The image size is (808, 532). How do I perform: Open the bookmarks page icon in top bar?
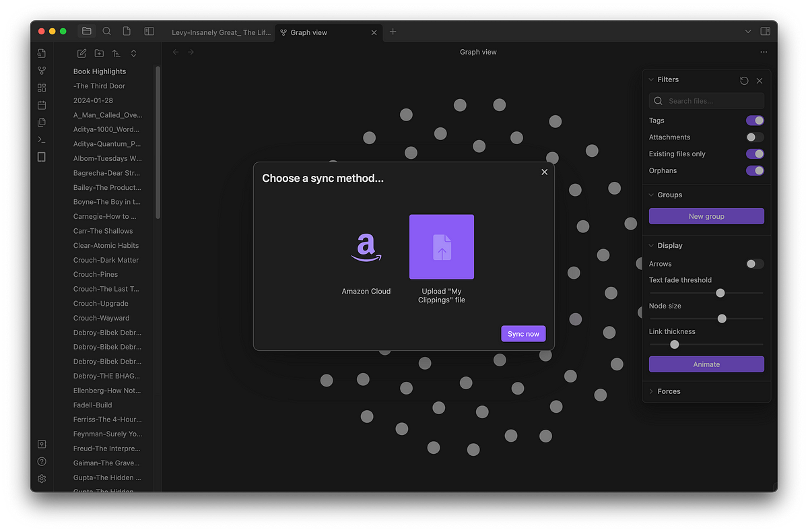[127, 31]
